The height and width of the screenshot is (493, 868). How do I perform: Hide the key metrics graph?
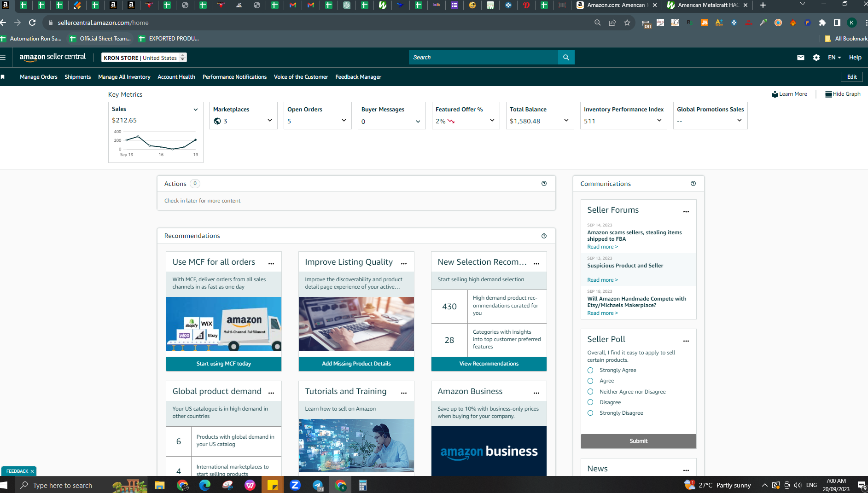tap(843, 94)
